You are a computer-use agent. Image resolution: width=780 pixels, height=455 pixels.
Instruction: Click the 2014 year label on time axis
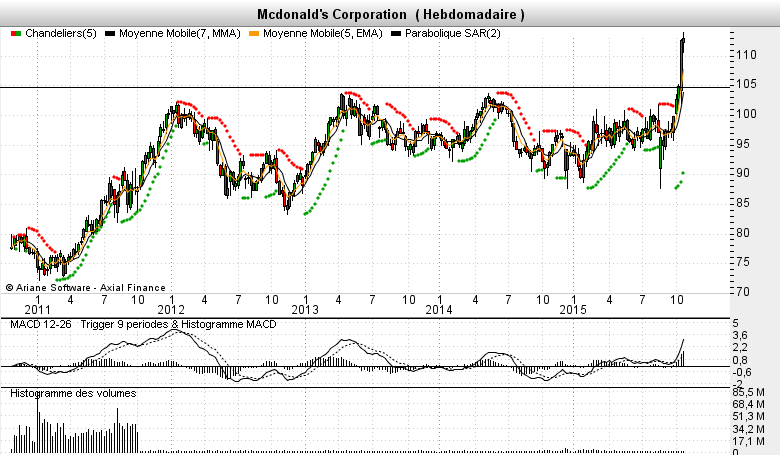[x=439, y=310]
